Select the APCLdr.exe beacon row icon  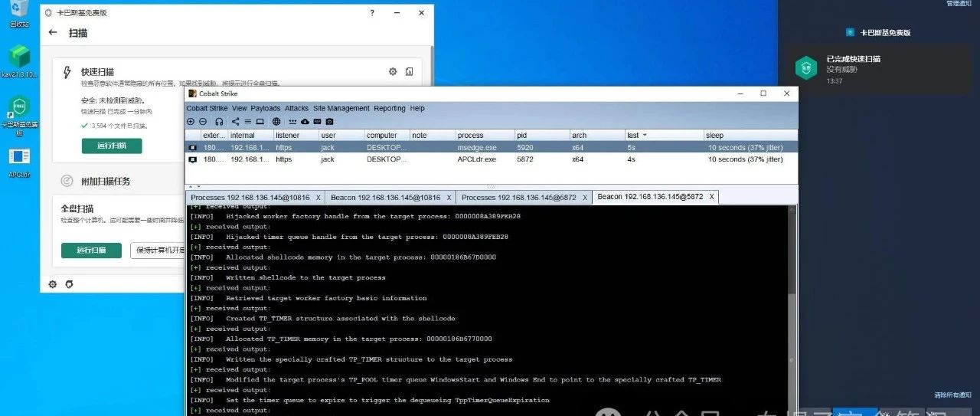click(193, 159)
